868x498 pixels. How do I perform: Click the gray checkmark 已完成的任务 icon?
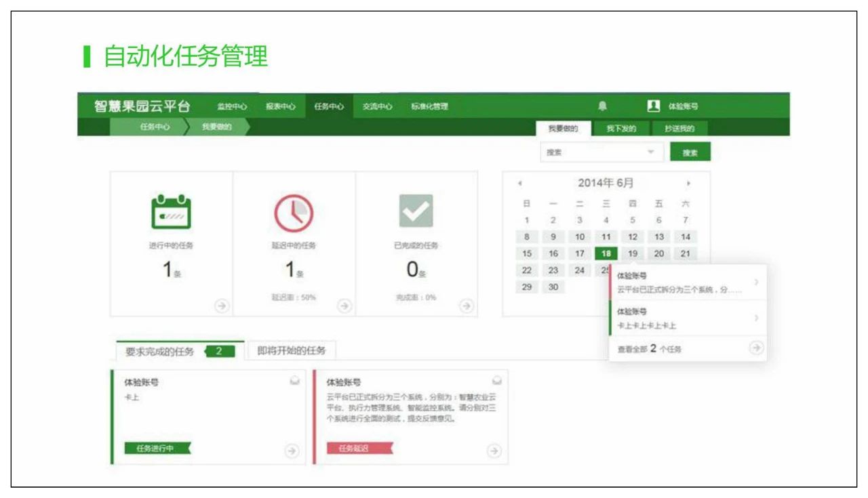point(416,212)
